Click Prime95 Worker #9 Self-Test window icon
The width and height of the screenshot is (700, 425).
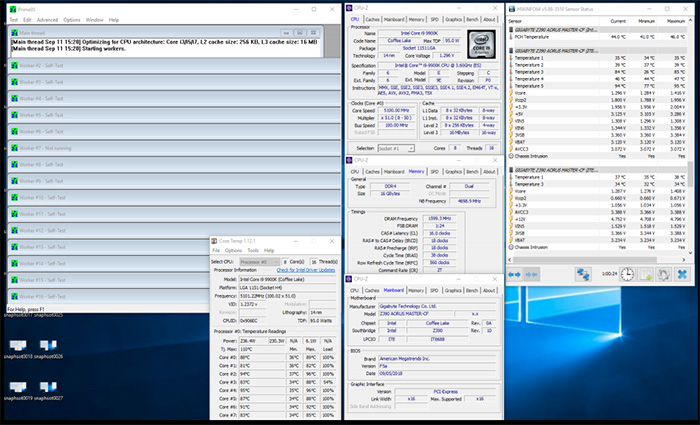14,181
